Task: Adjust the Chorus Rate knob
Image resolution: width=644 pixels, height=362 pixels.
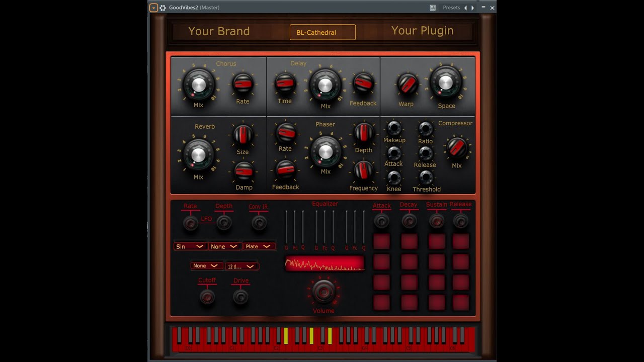Action: click(x=243, y=83)
